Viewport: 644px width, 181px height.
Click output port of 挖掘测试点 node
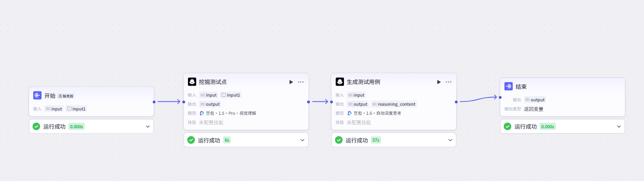[x=308, y=102]
